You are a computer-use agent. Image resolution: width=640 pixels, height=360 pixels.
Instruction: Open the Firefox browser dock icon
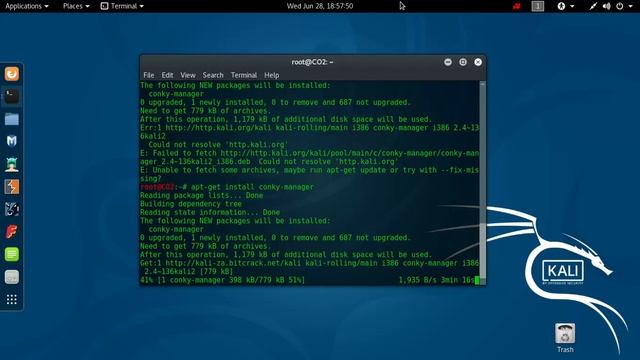click(x=11, y=74)
